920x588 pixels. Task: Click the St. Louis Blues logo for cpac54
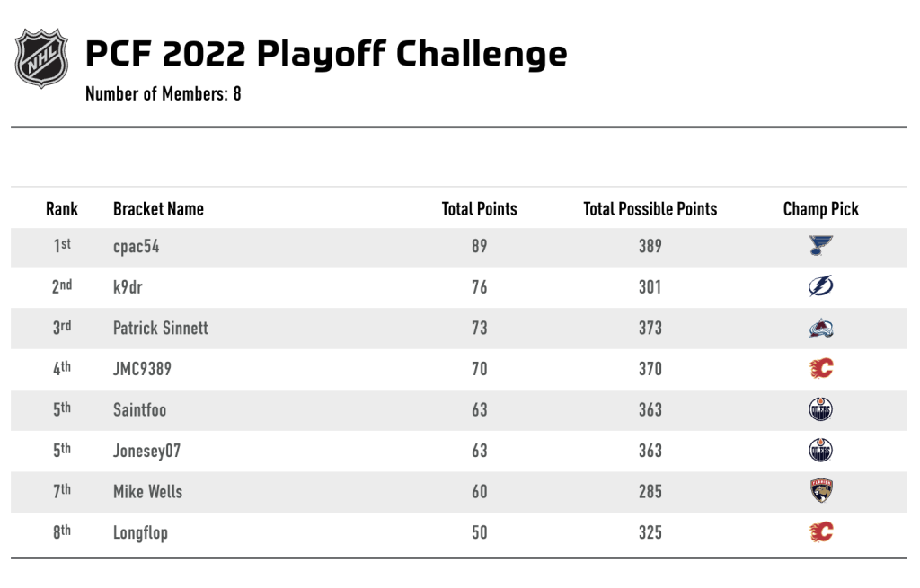tap(820, 246)
